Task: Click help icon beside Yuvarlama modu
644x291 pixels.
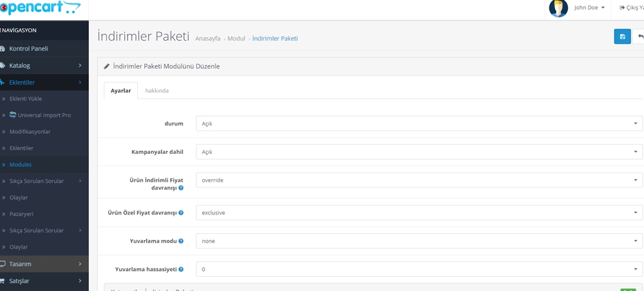Action: coord(181,241)
